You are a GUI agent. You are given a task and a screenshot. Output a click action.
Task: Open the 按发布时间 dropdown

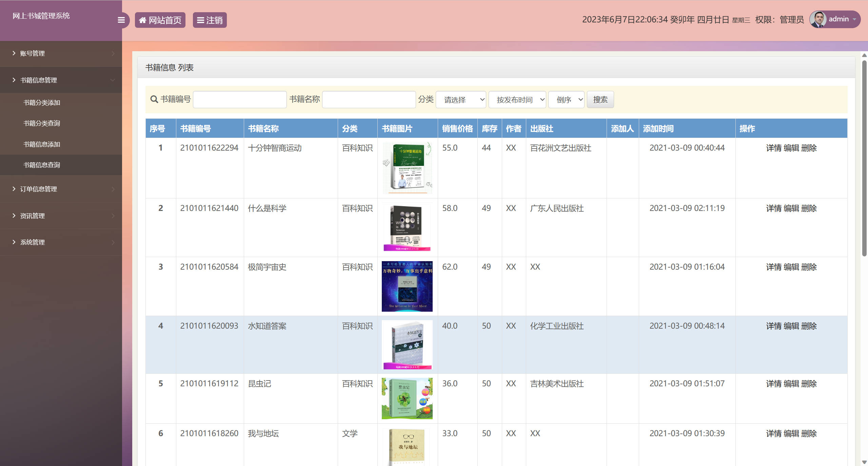[517, 99]
